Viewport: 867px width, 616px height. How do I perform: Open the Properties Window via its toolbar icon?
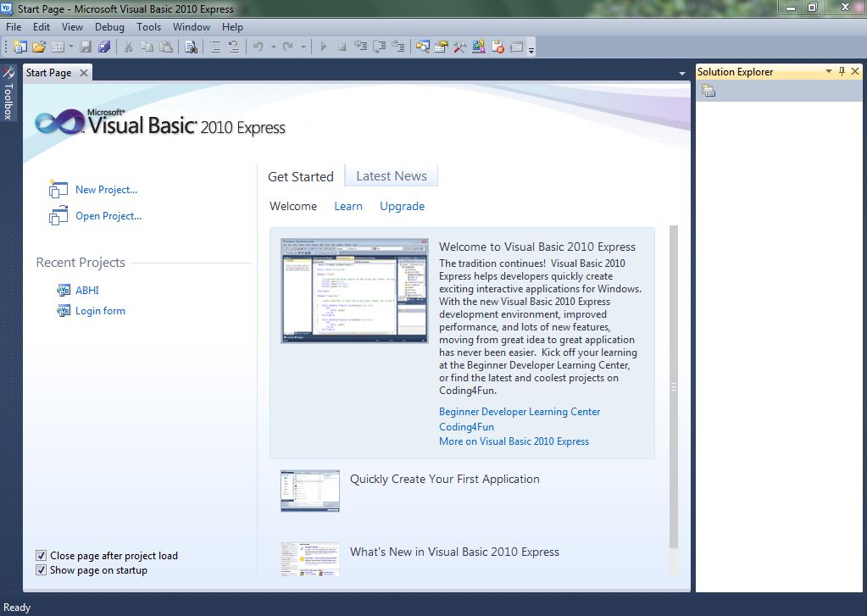441,47
